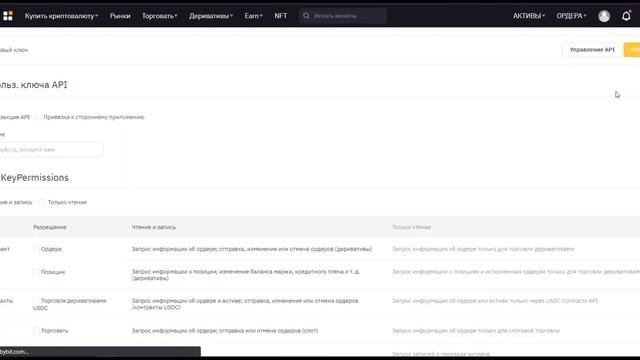
Task: Click the yellow button beside Управление API
Action: 632,50
